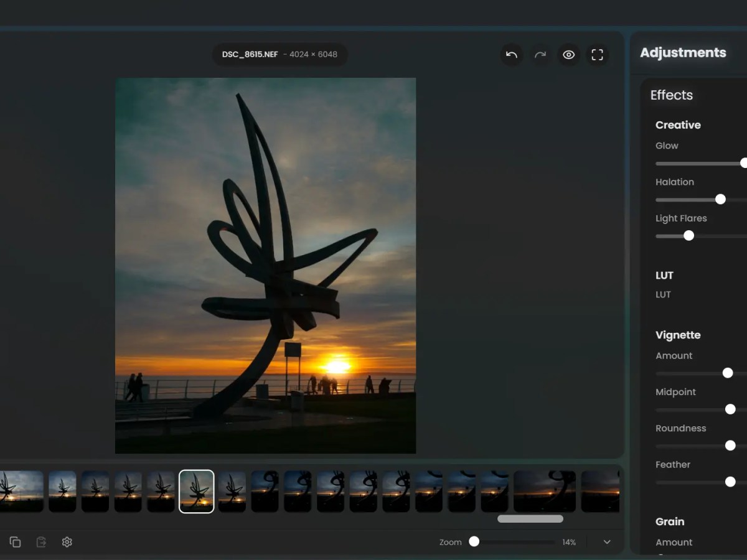747x560 pixels.
Task: Open the Effects section header
Action: pos(672,95)
